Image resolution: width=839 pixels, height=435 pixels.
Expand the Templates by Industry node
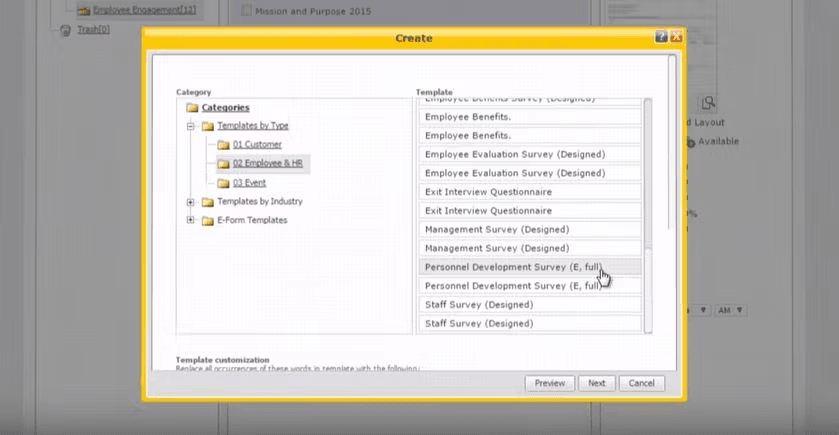point(190,202)
